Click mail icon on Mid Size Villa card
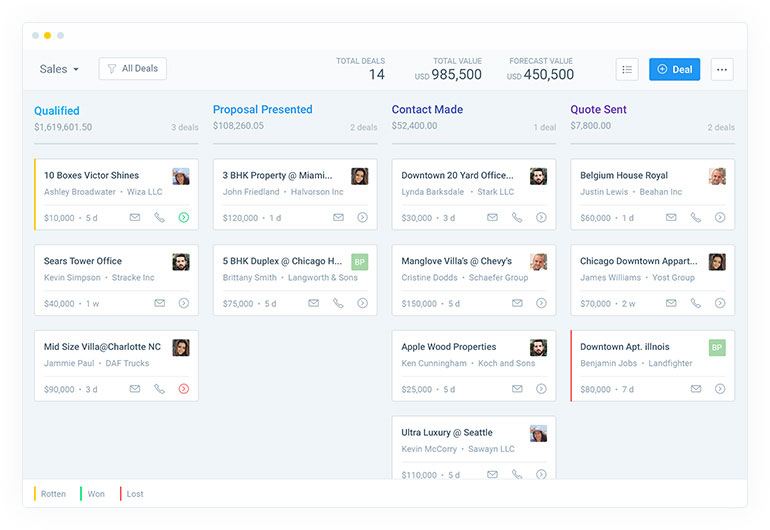770x530 pixels. pyautogui.click(x=135, y=389)
